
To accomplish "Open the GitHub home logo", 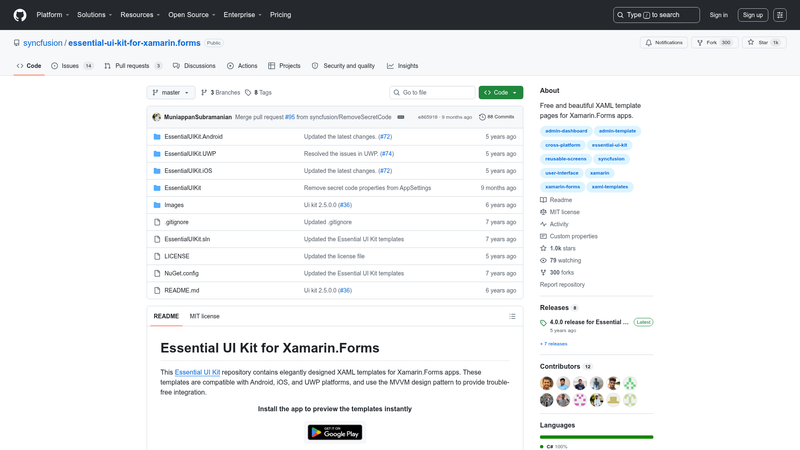I will (20, 15).
